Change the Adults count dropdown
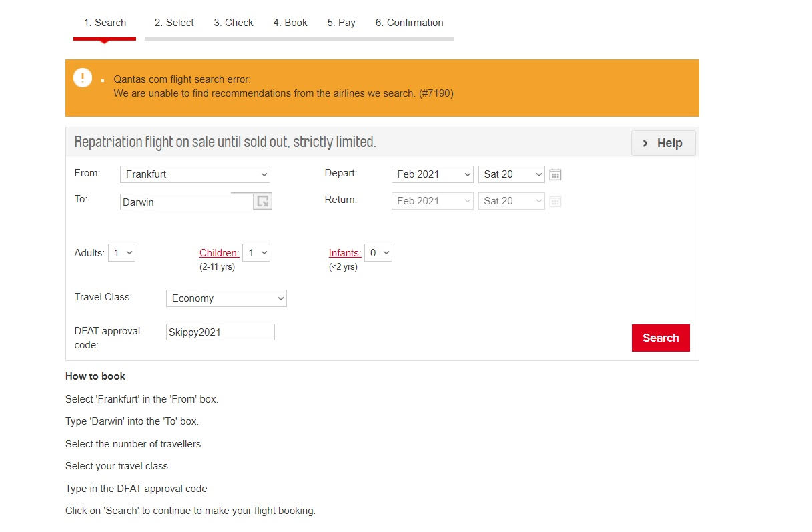This screenshot has height=532, width=812. [121, 253]
